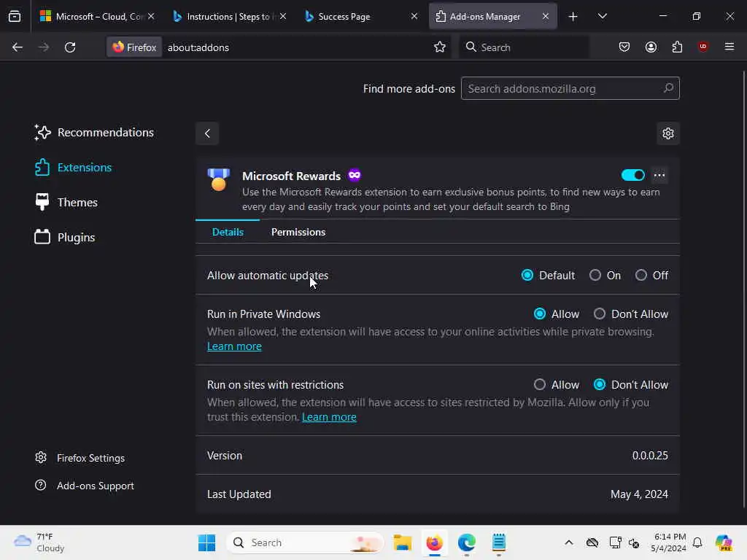
Task: Choose Don't Allow for Private Windows
Action: tap(600, 314)
